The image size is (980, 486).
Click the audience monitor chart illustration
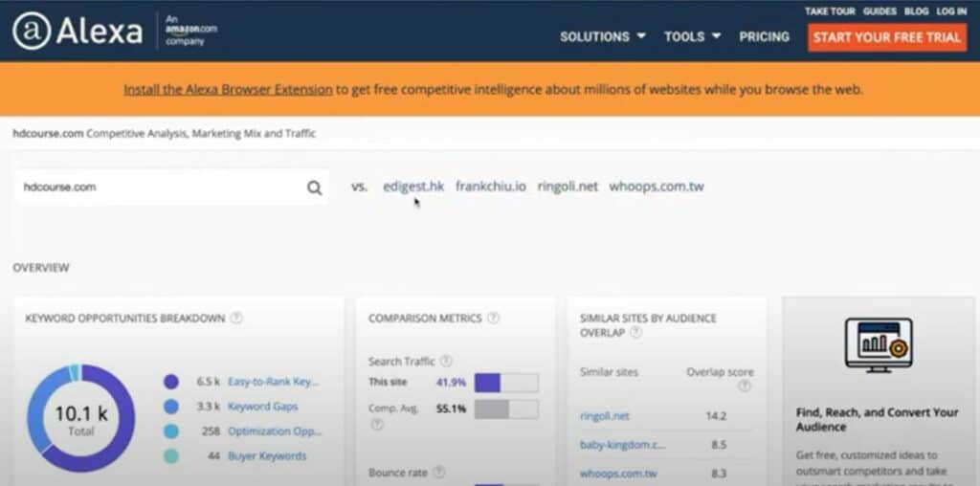pos(880,344)
